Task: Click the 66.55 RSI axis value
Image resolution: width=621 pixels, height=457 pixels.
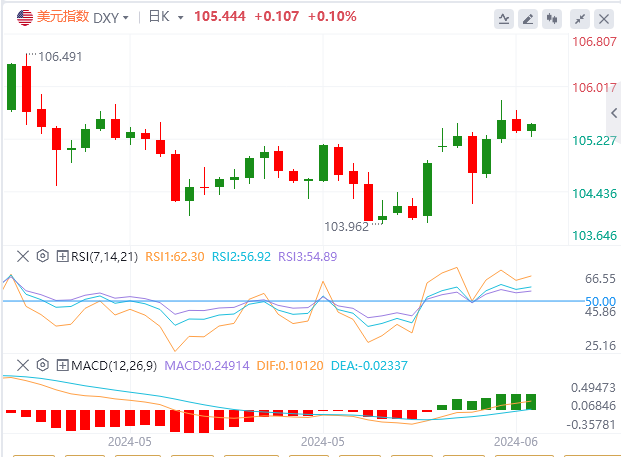Action: point(600,279)
